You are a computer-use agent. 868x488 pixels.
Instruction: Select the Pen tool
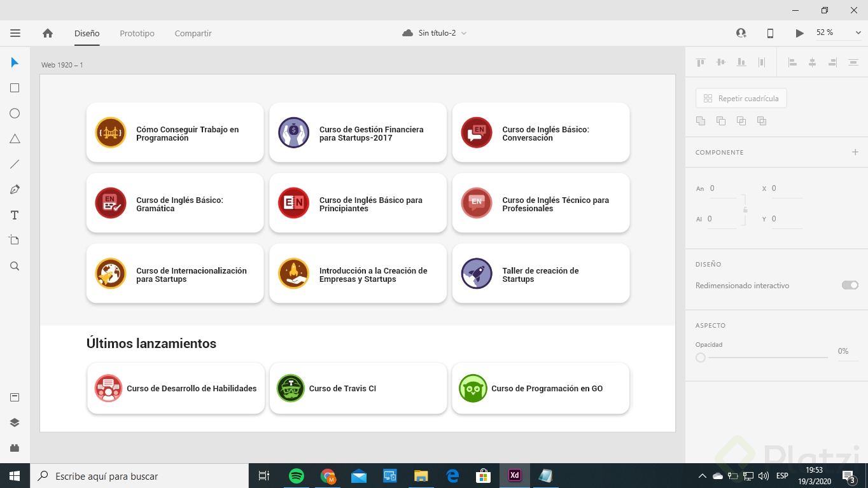click(x=15, y=190)
